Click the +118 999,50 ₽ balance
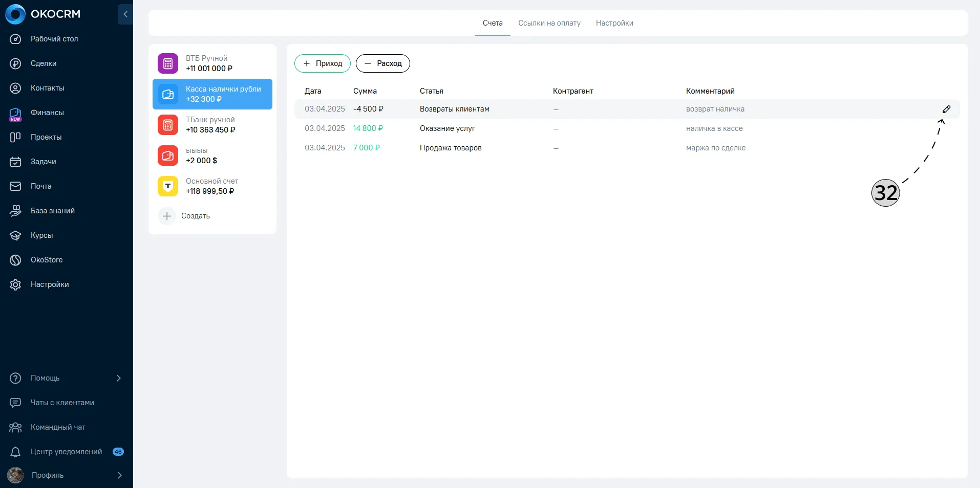Image resolution: width=980 pixels, height=488 pixels. [210, 191]
